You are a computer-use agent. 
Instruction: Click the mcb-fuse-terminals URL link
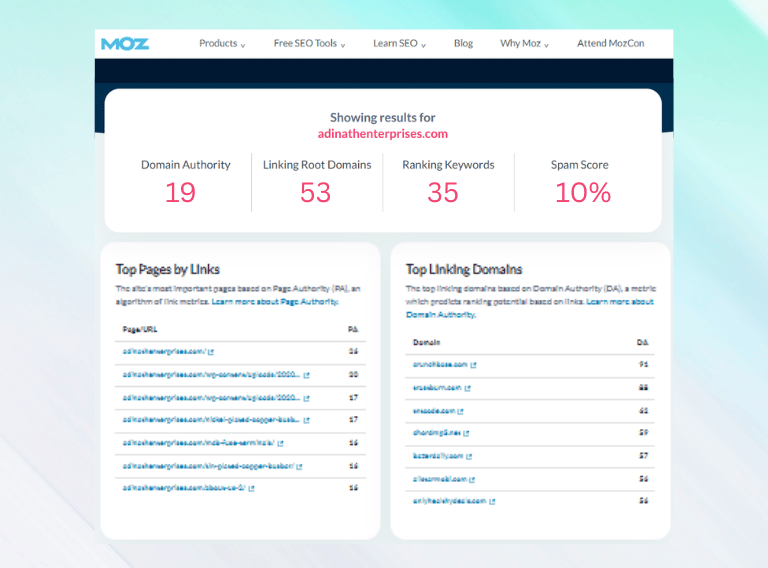198,443
